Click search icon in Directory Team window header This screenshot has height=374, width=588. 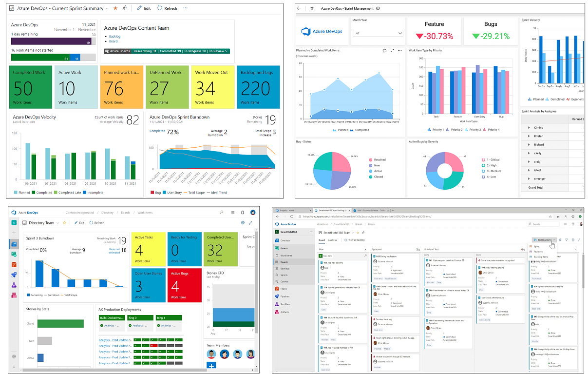221,213
